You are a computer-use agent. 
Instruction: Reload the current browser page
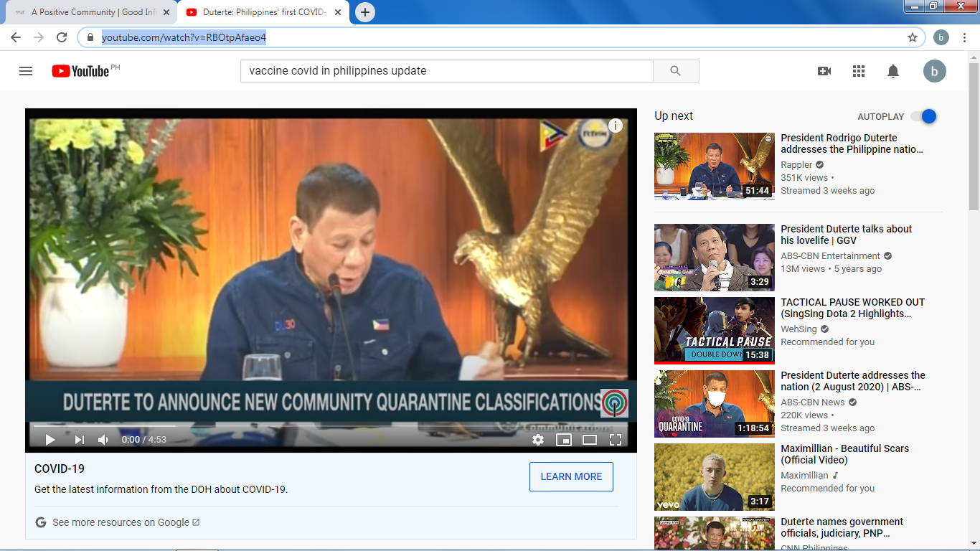[62, 37]
